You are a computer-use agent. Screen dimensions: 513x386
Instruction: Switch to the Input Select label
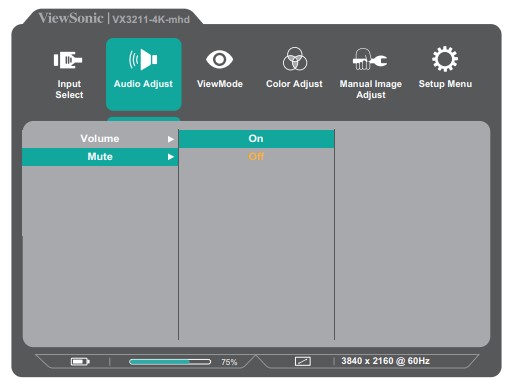[x=69, y=89]
